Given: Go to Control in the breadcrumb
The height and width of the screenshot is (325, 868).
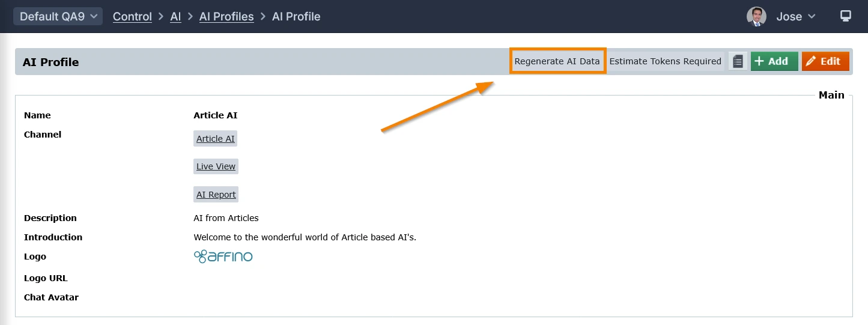Looking at the screenshot, I should (132, 16).
